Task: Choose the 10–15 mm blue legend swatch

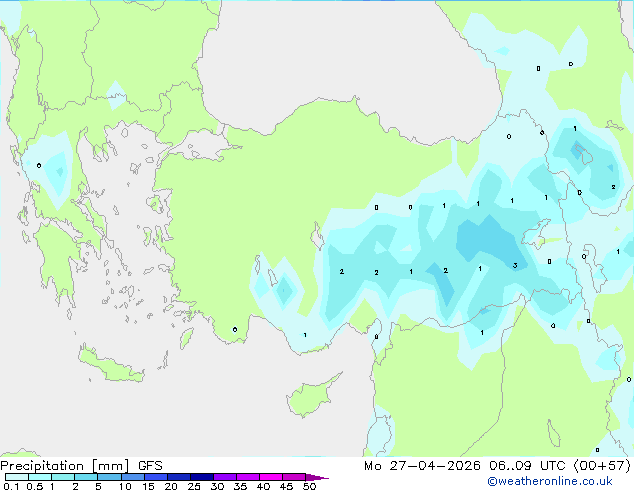Action: click(133, 477)
